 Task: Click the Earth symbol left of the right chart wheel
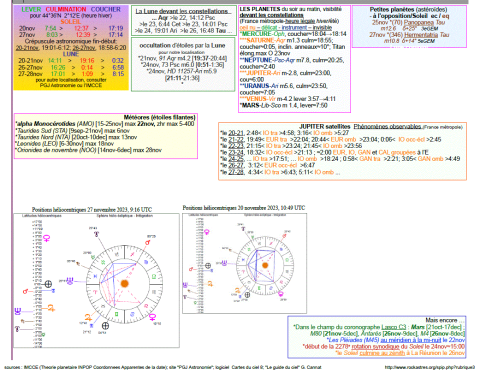pos(208,266)
